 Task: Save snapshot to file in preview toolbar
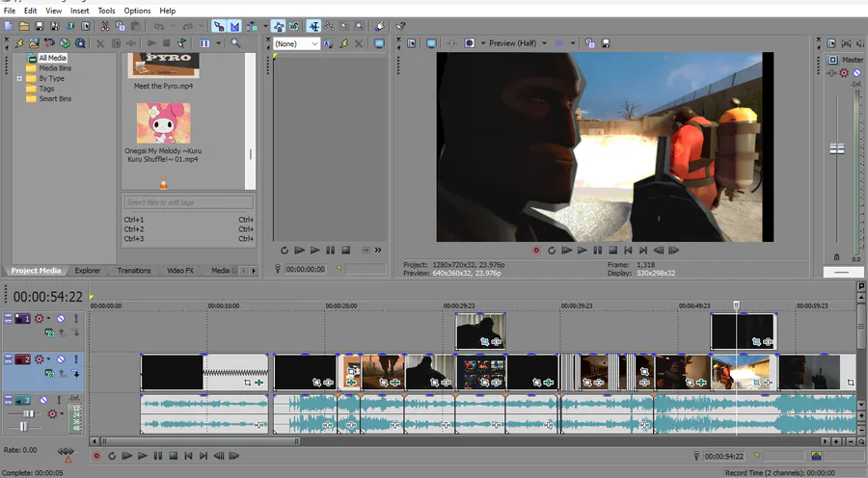coord(606,43)
